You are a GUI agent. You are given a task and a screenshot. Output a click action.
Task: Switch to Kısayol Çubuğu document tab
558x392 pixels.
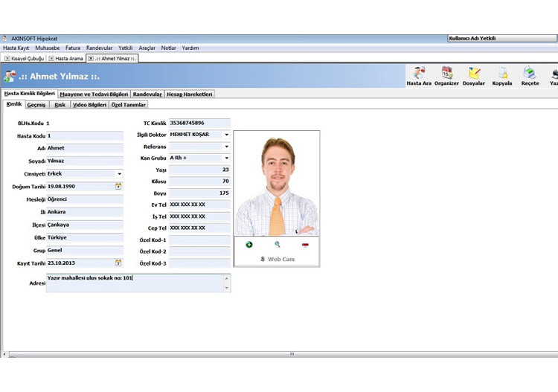[x=28, y=58]
